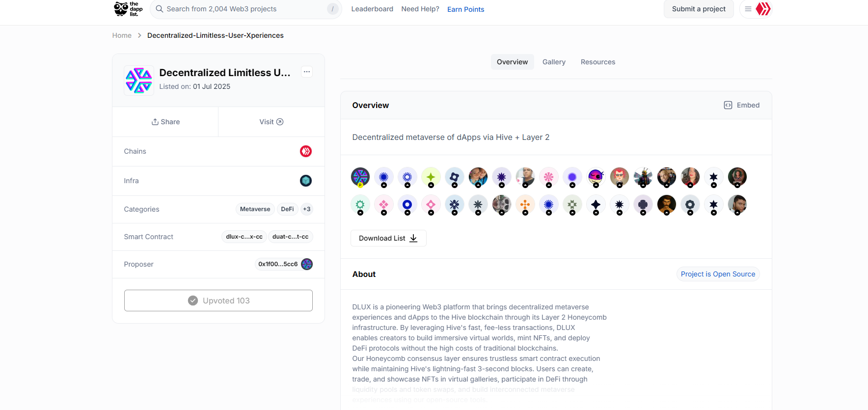Click the slash shortcut key badge

[x=333, y=9]
